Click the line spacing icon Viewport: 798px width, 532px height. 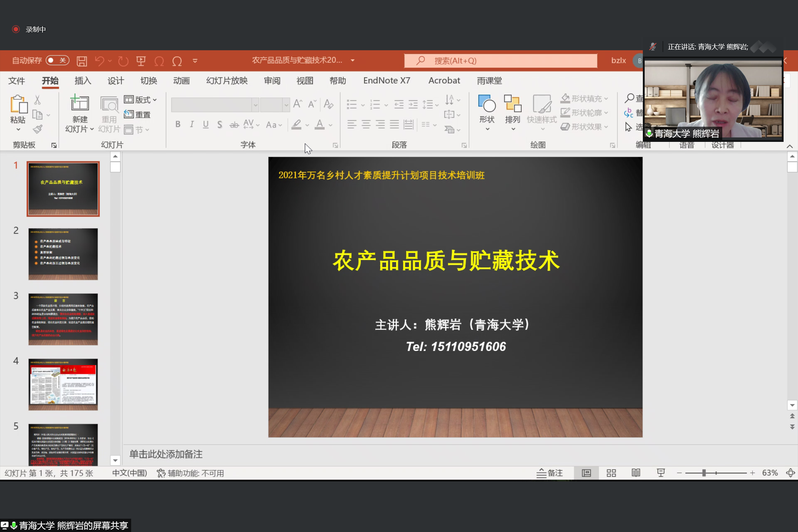(x=427, y=105)
